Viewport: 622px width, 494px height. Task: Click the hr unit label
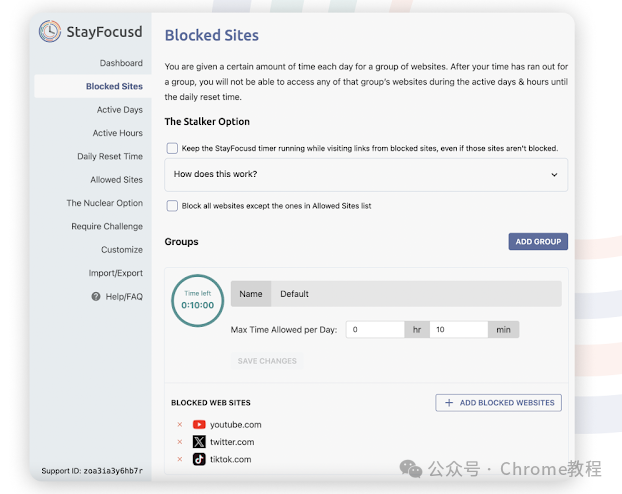pos(417,330)
